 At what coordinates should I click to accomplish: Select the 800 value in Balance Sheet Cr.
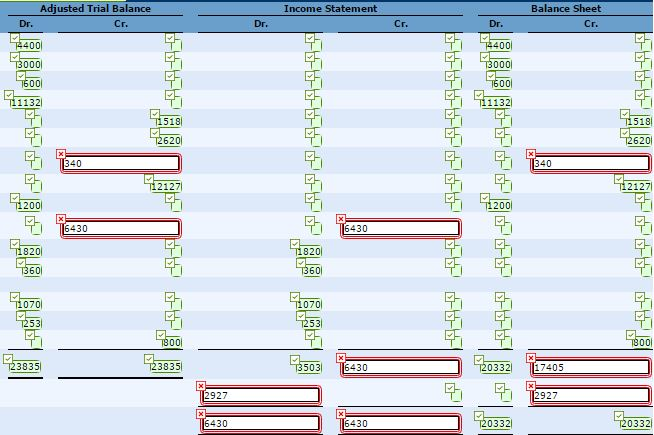642,342
